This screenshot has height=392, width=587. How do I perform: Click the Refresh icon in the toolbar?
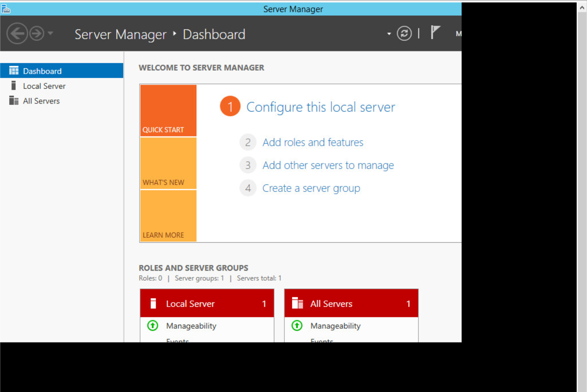(x=404, y=33)
